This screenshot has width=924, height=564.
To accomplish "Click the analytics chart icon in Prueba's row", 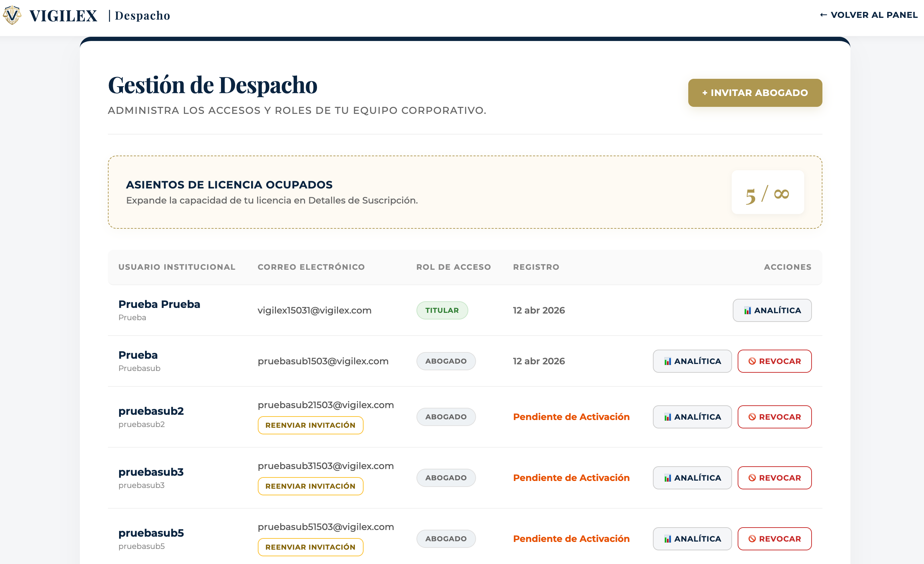I will coord(667,361).
